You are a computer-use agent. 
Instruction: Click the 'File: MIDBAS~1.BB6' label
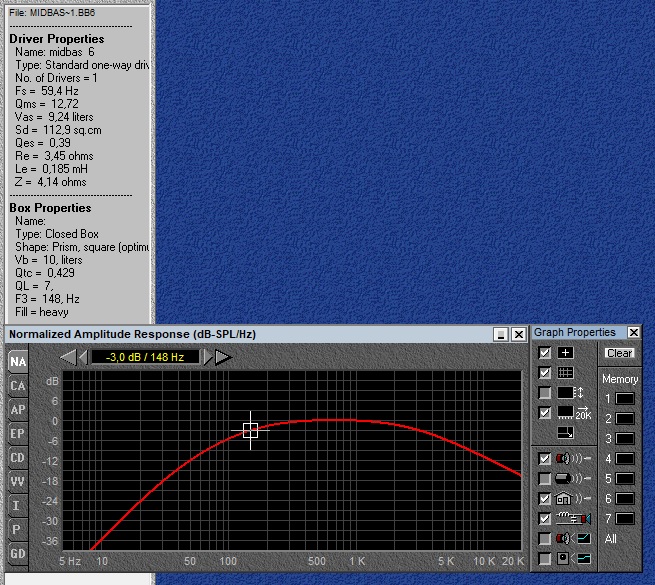pos(52,13)
